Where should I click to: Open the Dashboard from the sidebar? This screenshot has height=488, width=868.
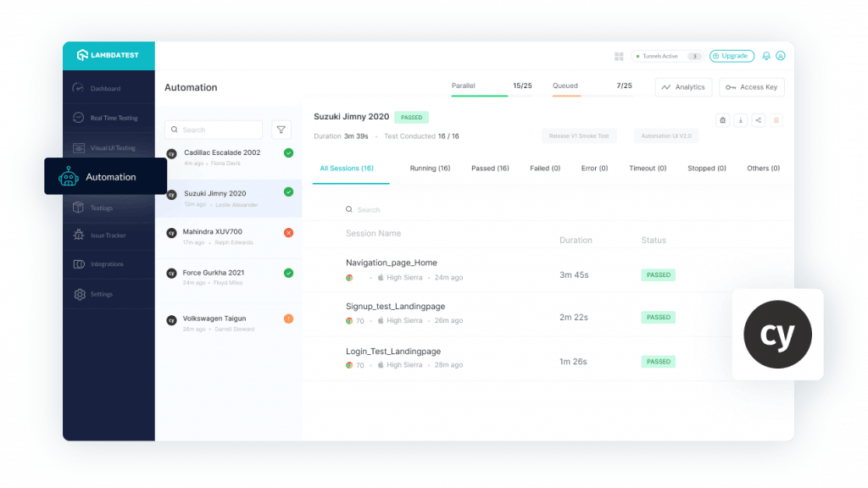[x=105, y=88]
